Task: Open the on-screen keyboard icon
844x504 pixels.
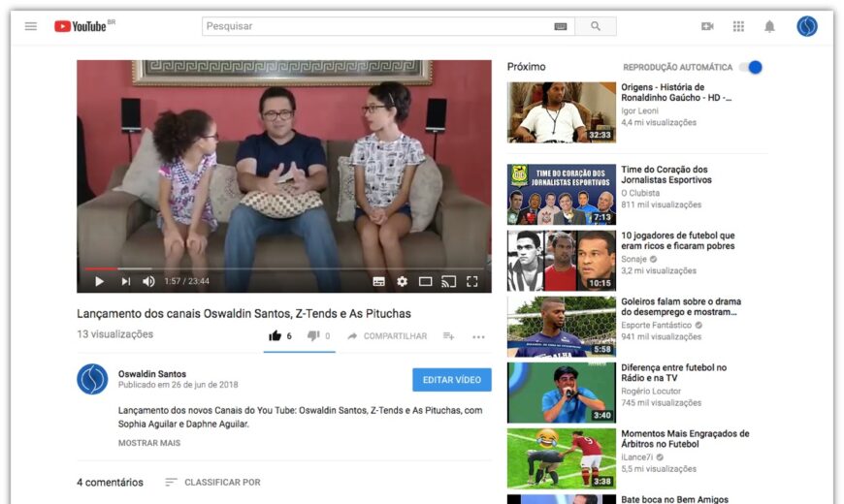Action: click(561, 26)
